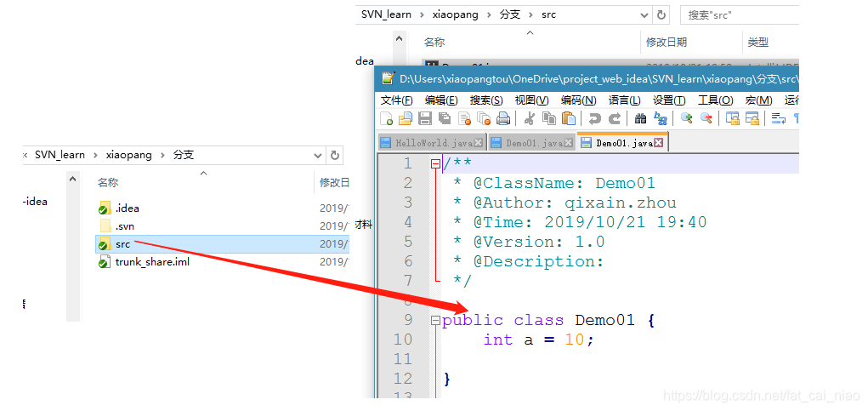
Task: Click the Open file folder icon in Notepad++
Action: pos(406,118)
